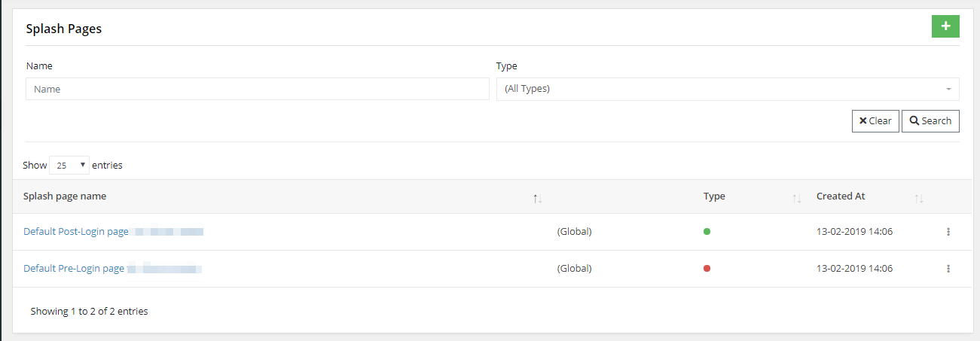This screenshot has height=341, width=980.
Task: Open Default Pre-Login page link
Action: click(x=74, y=268)
